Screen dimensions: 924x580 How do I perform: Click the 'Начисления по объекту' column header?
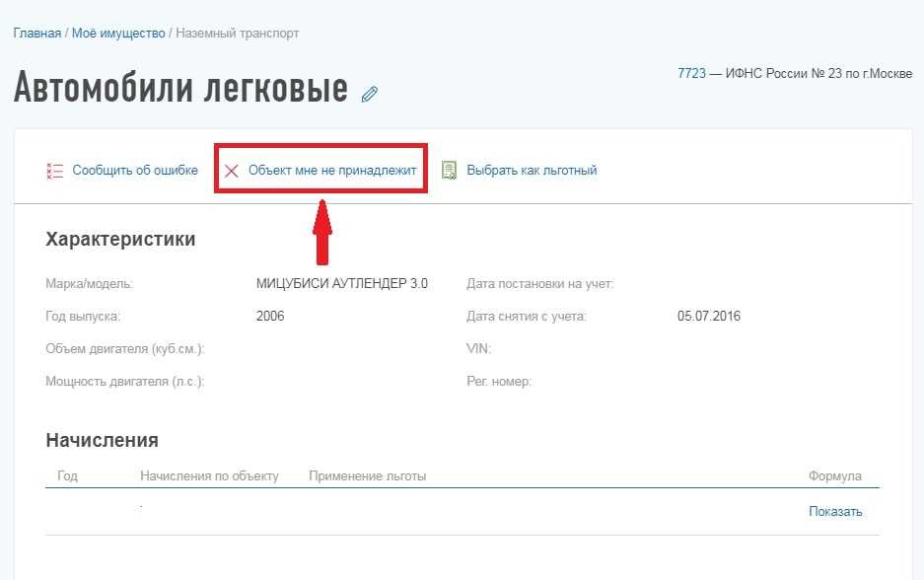pos(209,476)
